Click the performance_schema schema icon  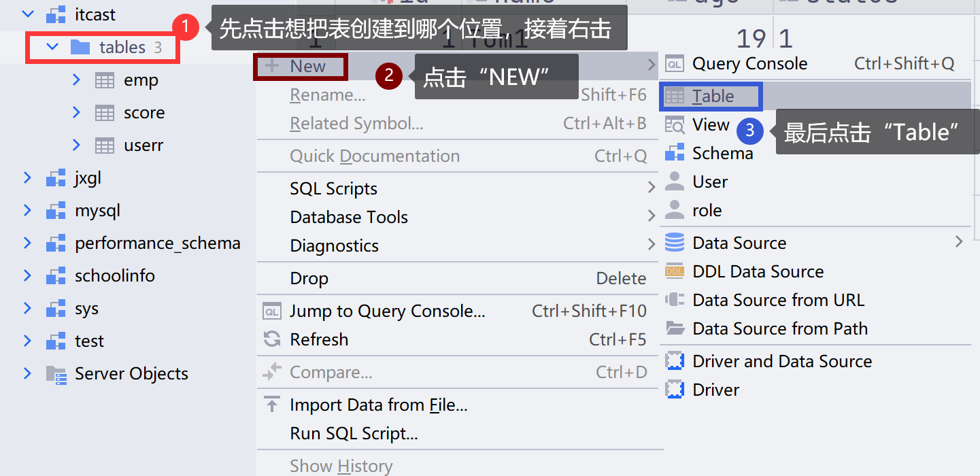56,243
